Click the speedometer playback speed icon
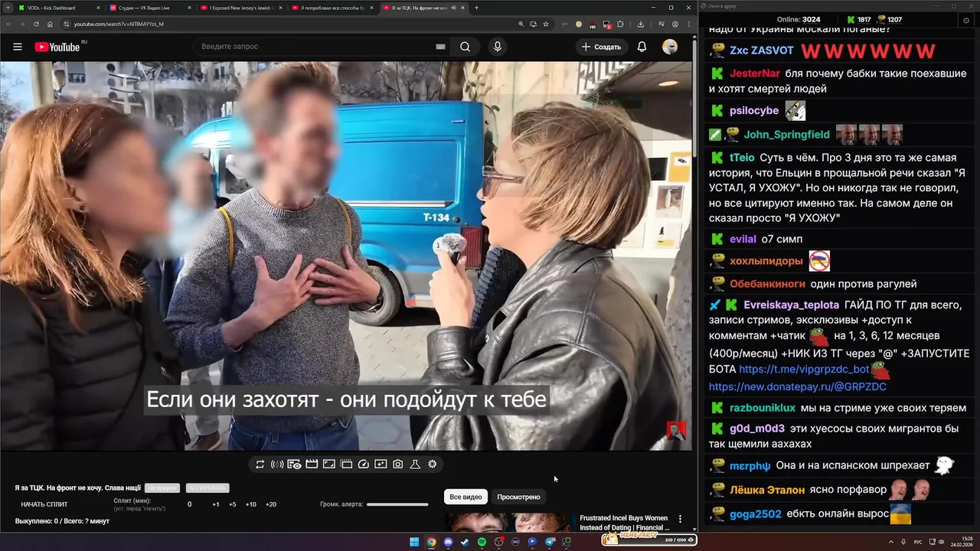Viewport: 980px width, 551px height. [x=364, y=464]
